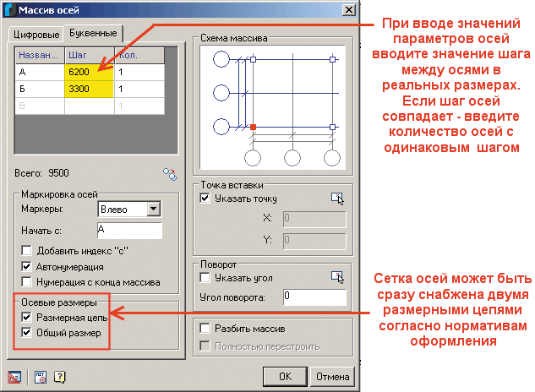The height and width of the screenshot is (392, 535).
Task: Click the Y coordinate field
Action: [314, 241]
